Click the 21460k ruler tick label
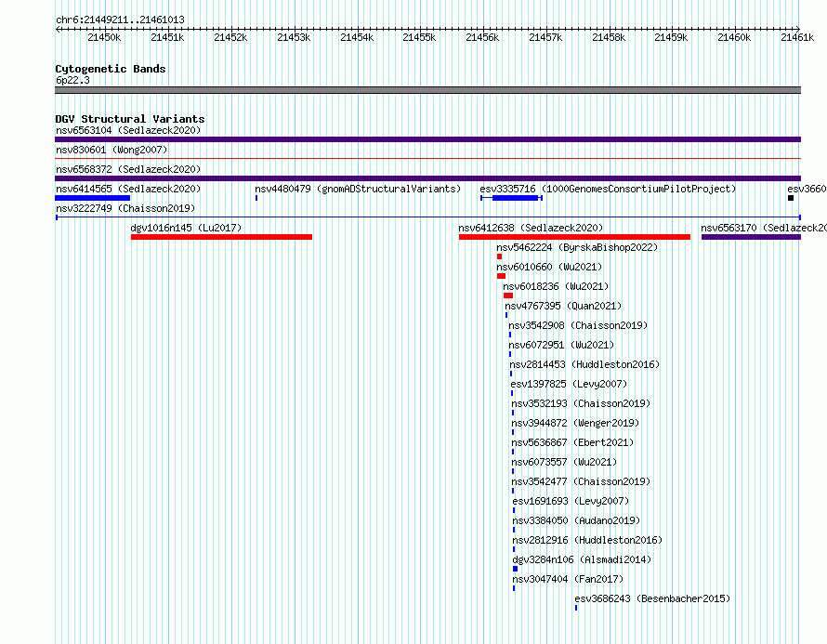 coord(734,37)
